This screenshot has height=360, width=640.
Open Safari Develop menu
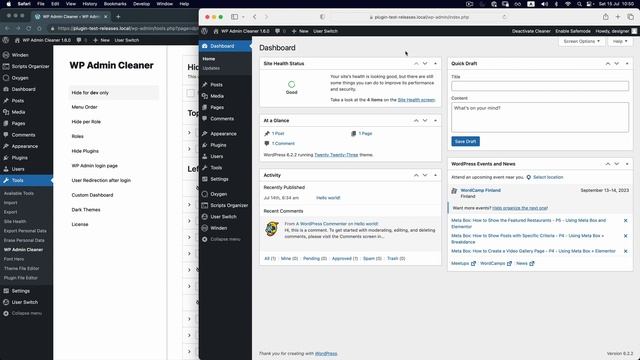(141, 4)
